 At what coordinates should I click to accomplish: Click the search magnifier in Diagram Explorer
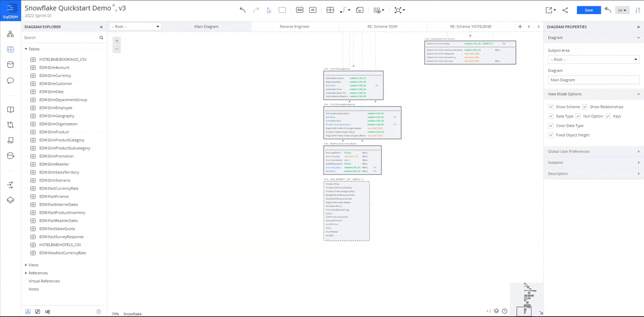click(101, 38)
